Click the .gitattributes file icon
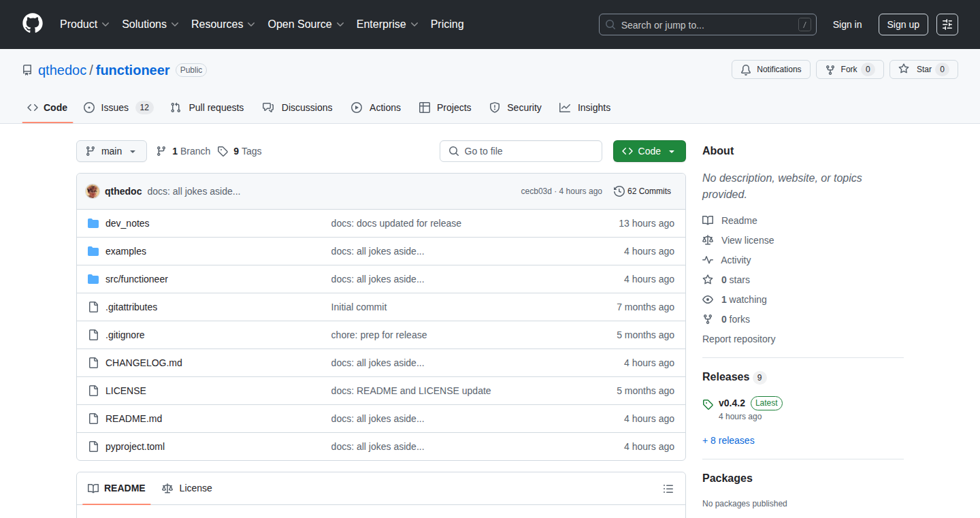The height and width of the screenshot is (518, 980). (93, 307)
